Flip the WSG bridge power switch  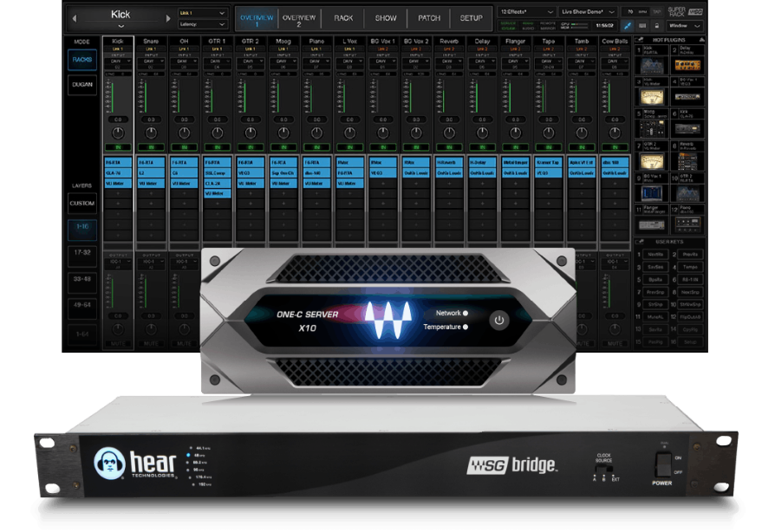(x=664, y=464)
